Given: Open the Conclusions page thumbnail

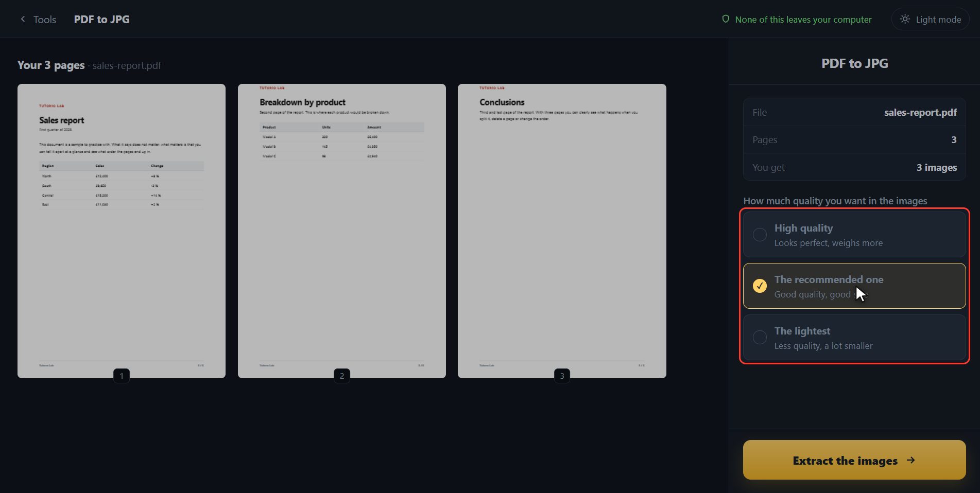Looking at the screenshot, I should pyautogui.click(x=562, y=231).
